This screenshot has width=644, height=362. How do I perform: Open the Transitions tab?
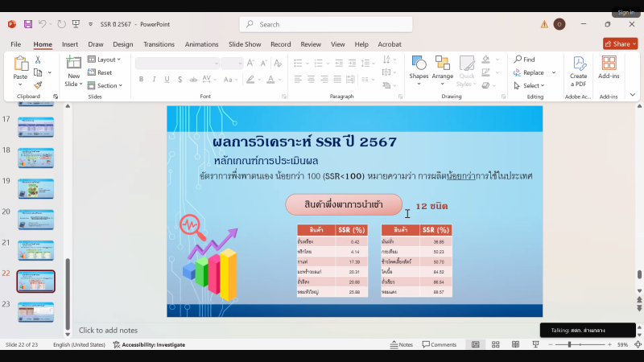[x=159, y=44]
